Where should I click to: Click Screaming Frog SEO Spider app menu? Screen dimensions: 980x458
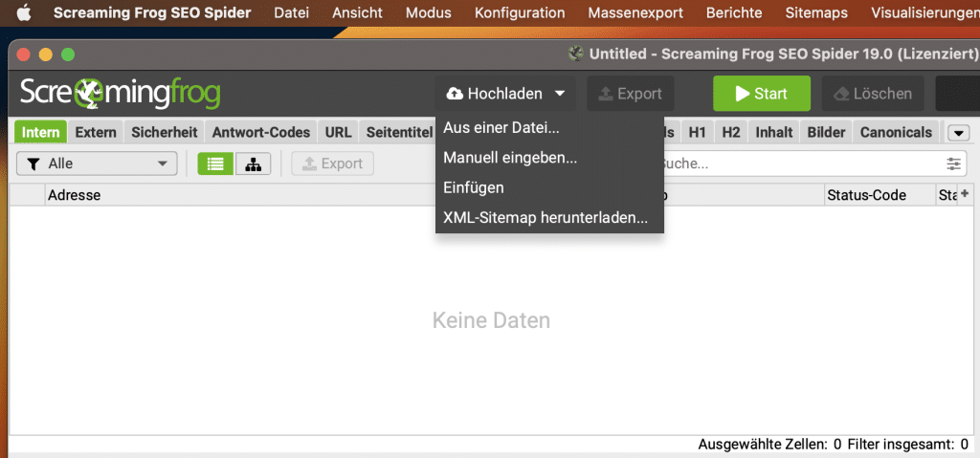152,12
